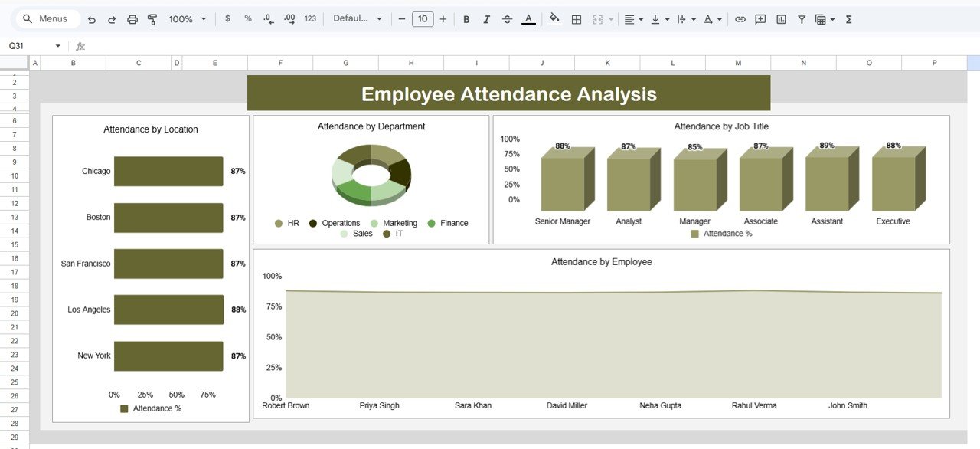Insert a comment

pyautogui.click(x=760, y=19)
